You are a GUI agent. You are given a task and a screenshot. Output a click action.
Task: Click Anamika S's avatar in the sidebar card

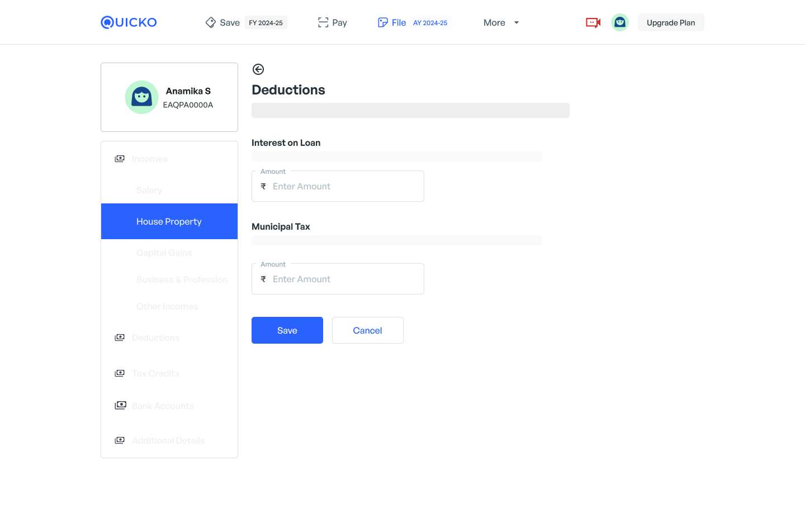(141, 97)
